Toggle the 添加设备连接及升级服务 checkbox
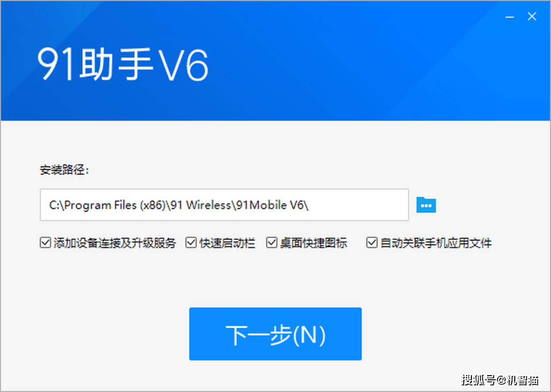Viewport: 551px width, 392px height. 45,242
